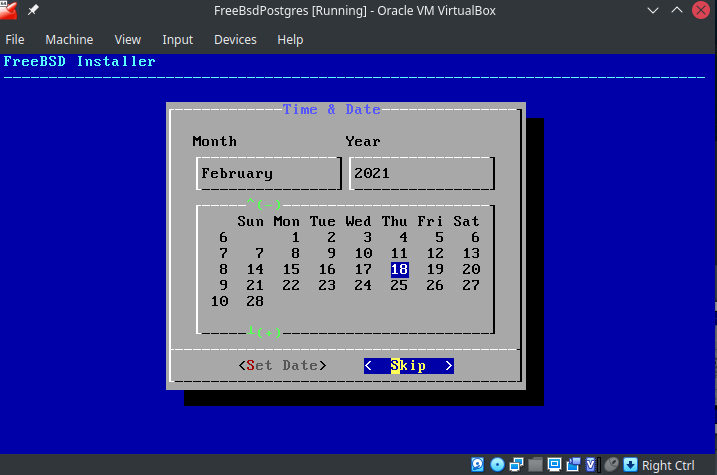Click the Year field showing 2021
The width and height of the screenshot is (717, 475).
coord(422,173)
